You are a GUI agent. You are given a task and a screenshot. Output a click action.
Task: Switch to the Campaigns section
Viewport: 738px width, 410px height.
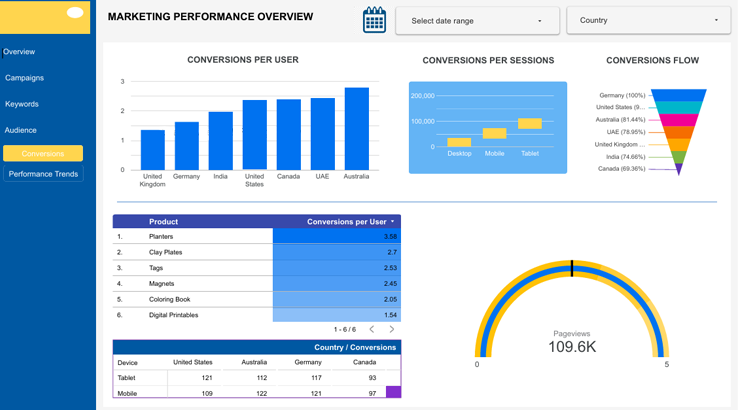[x=24, y=78]
